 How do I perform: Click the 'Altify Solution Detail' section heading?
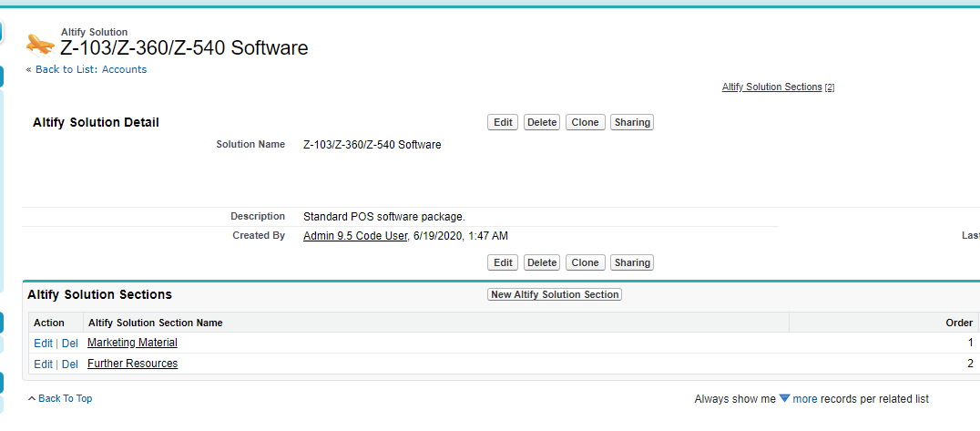pos(96,123)
